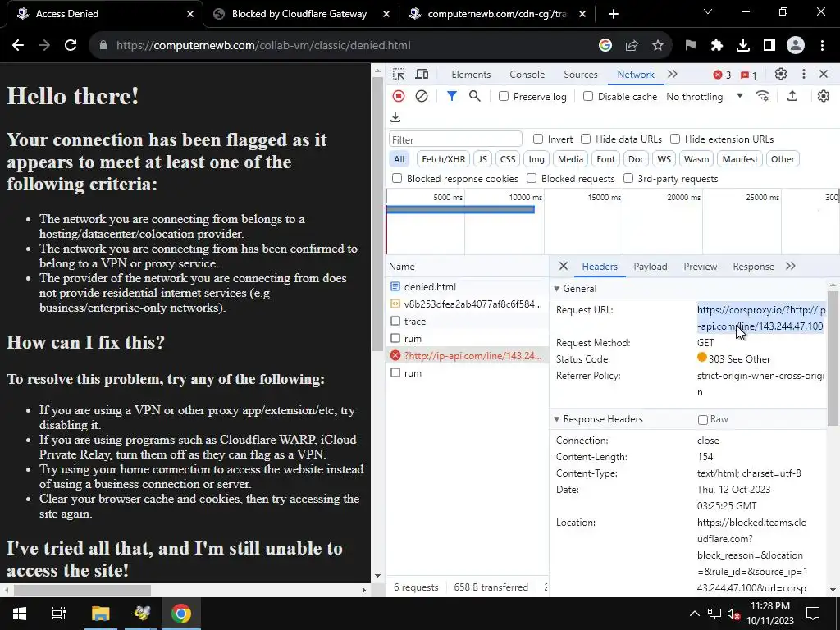Check Hide extension URLs

(675, 139)
